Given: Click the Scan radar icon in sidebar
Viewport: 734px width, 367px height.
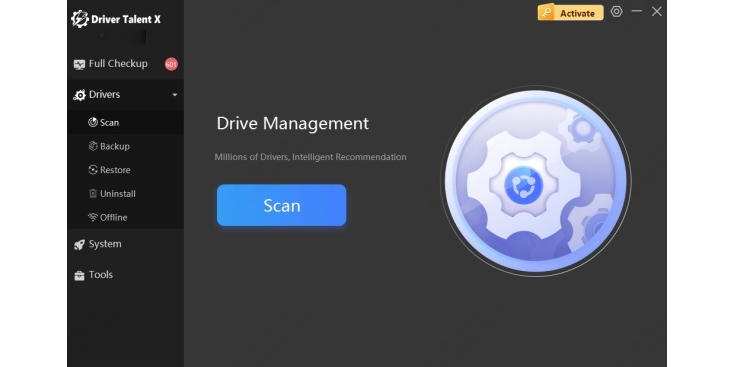Looking at the screenshot, I should (x=93, y=122).
